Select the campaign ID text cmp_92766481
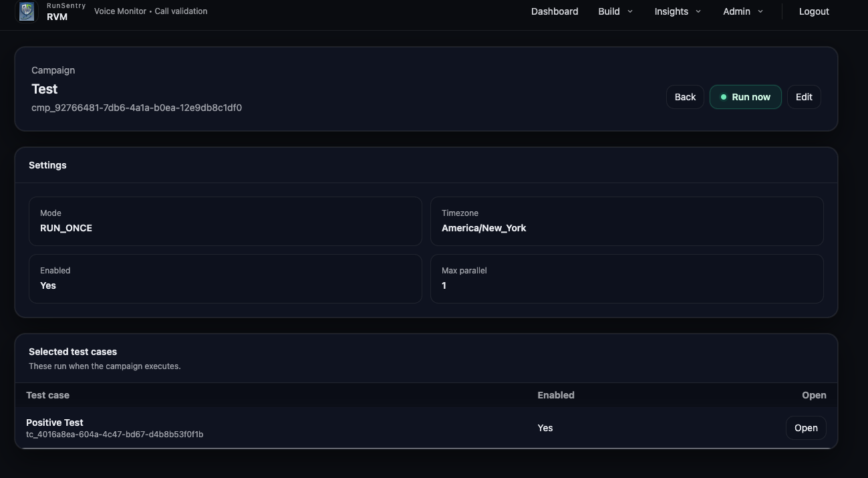This screenshot has height=478, width=868. point(136,108)
